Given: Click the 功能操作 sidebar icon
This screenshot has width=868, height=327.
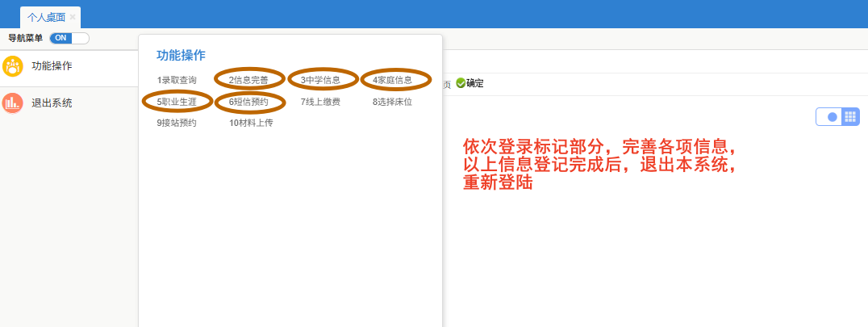Looking at the screenshot, I should pos(12,66).
